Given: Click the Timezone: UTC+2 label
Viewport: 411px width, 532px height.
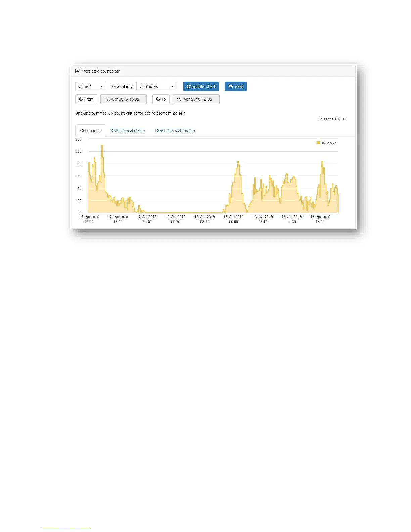Looking at the screenshot, I should pos(332,119).
